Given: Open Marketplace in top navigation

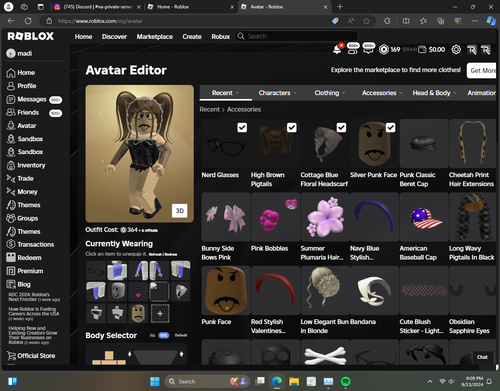Looking at the screenshot, I should click(155, 37).
